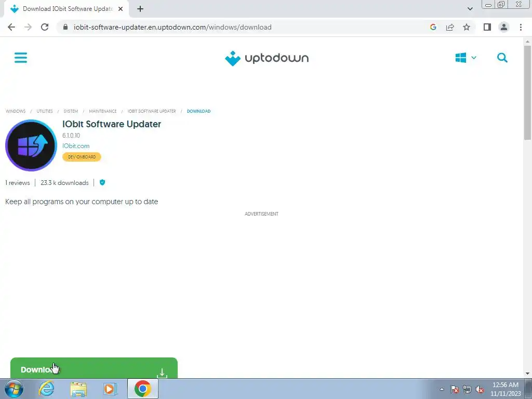
Task: Click the IObit Software Updater title
Action: coord(112,124)
